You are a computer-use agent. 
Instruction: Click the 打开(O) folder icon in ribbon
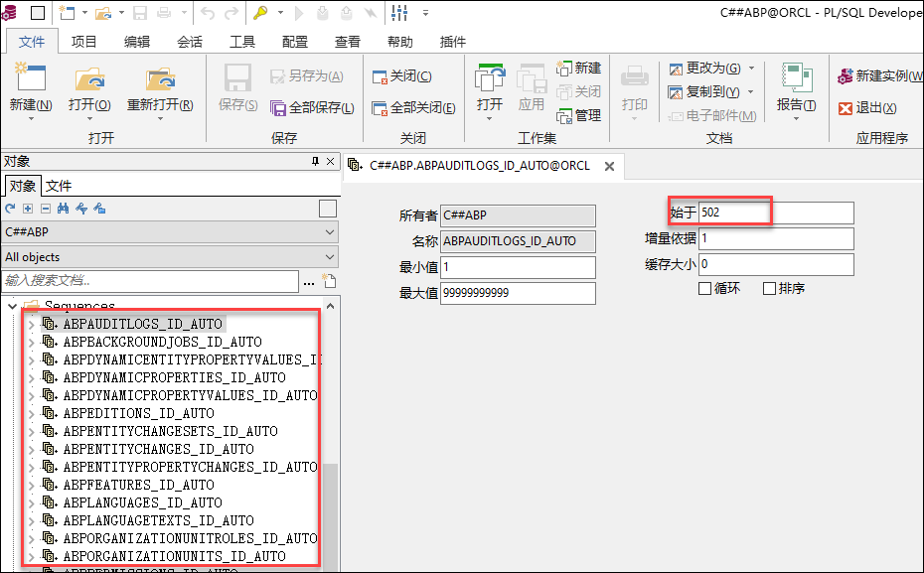pyautogui.click(x=89, y=78)
